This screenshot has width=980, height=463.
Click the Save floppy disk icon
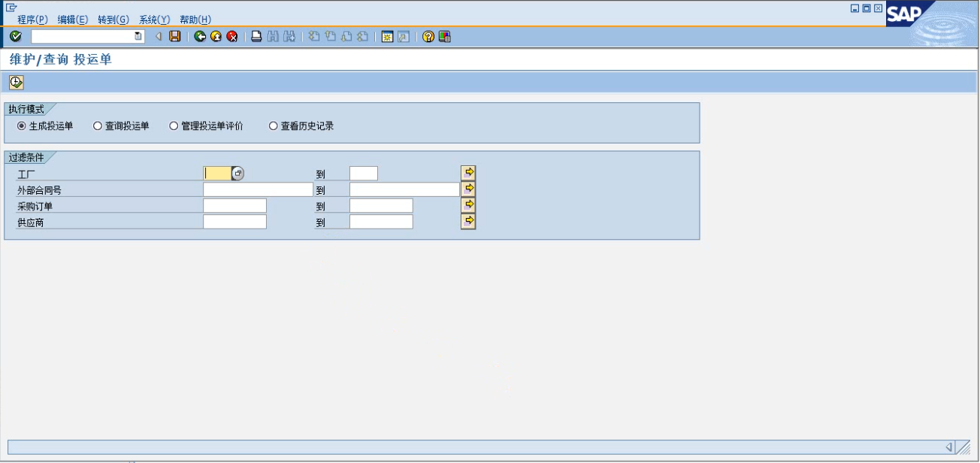[175, 36]
